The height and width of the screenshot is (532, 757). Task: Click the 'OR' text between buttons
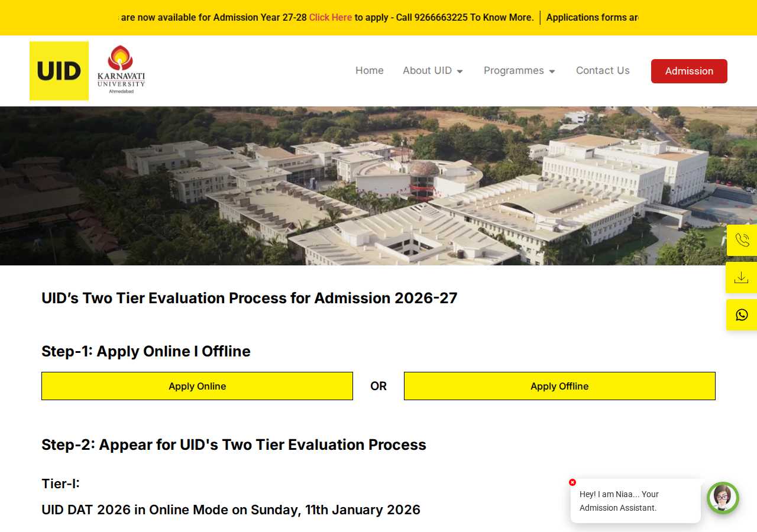point(378,386)
